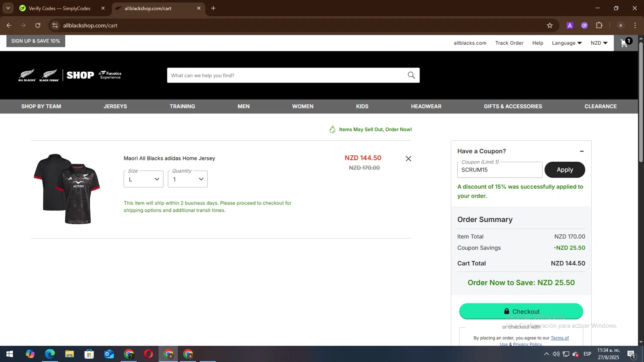This screenshot has height=362, width=644.
Task: Remove the Maori All Blacks jersey from cart
Action: click(408, 159)
